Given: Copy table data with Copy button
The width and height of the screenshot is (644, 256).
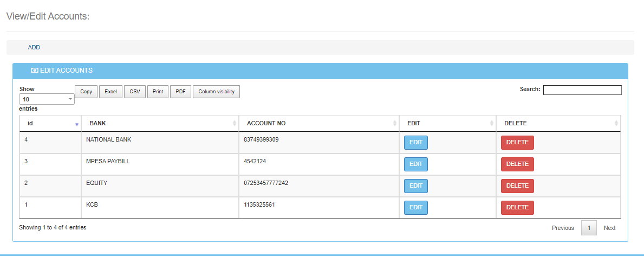Looking at the screenshot, I should (x=86, y=92).
